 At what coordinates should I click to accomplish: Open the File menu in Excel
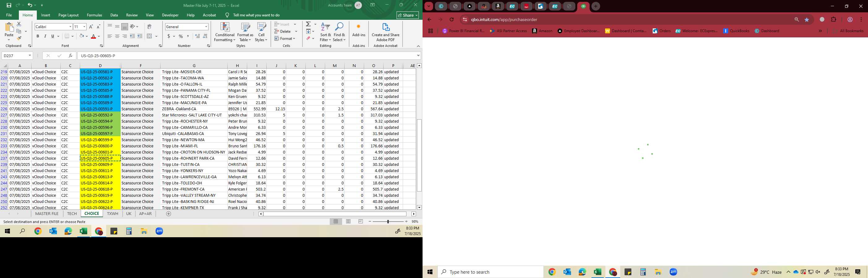(x=9, y=15)
